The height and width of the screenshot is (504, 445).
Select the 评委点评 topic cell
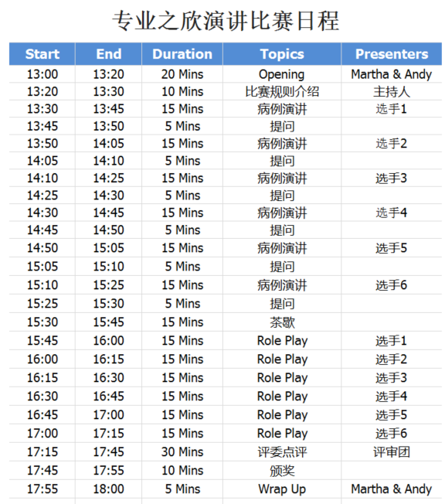point(282,452)
